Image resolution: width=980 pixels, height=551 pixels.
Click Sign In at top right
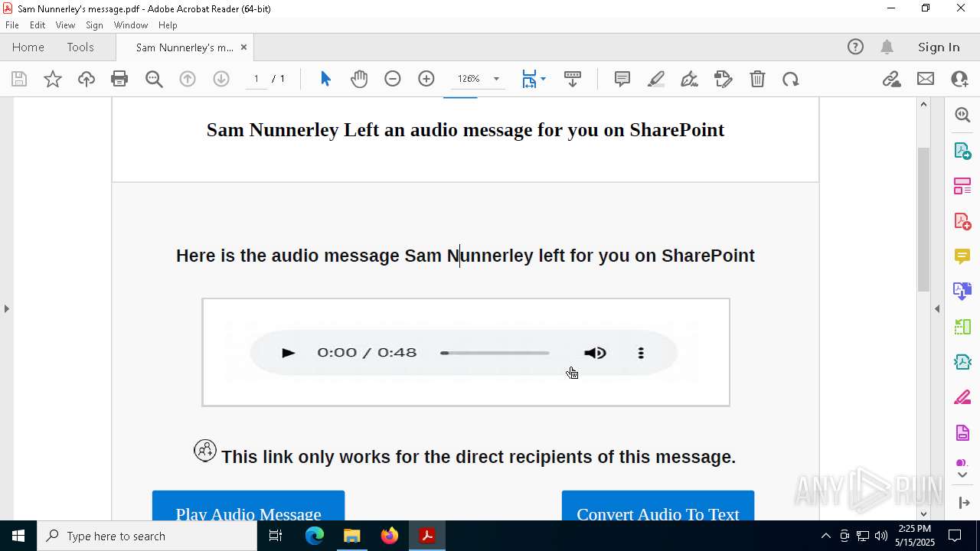click(x=939, y=47)
